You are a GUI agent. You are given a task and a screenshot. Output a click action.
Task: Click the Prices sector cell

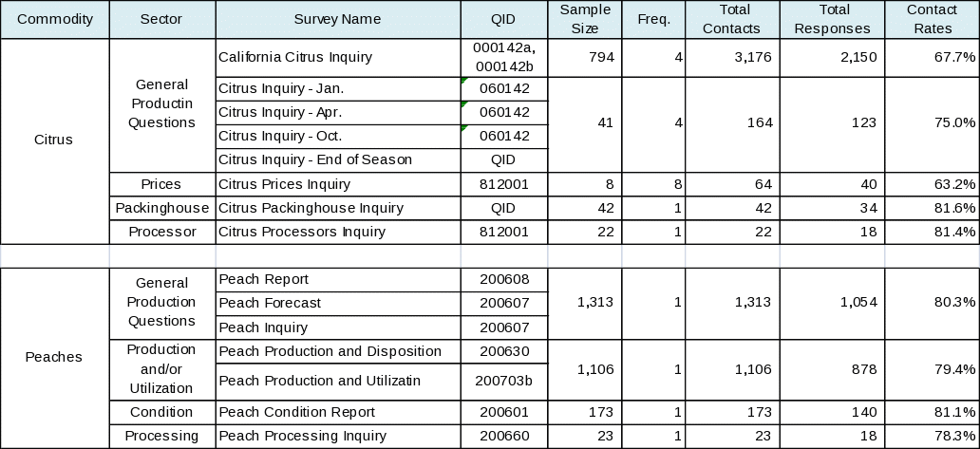[x=162, y=184]
